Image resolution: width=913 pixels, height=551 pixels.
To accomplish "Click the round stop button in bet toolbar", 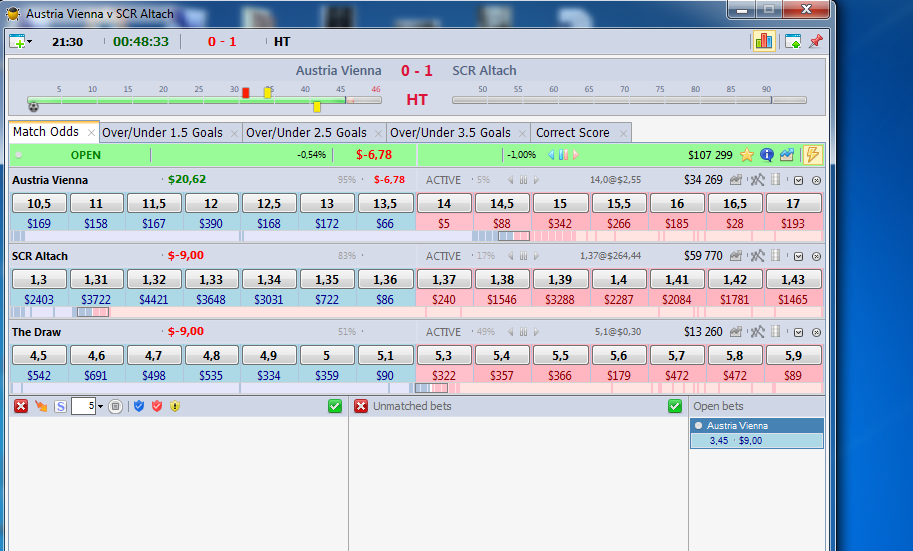I will tap(115, 406).
